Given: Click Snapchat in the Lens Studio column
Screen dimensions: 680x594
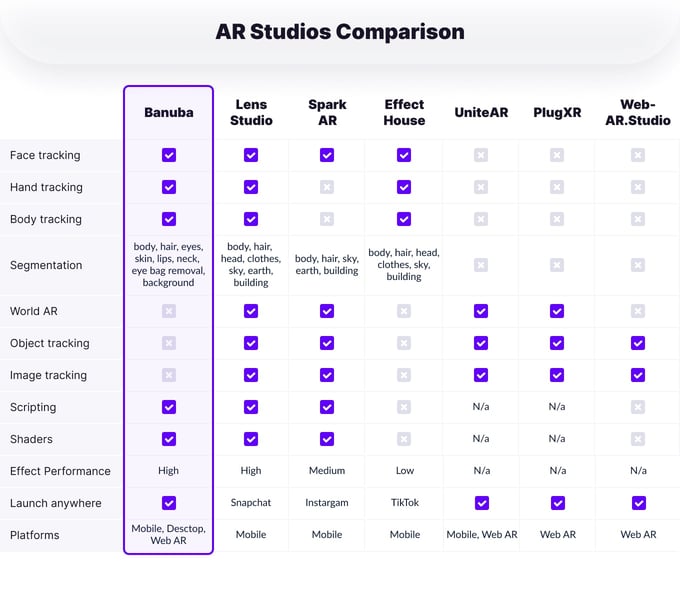Looking at the screenshot, I should [x=251, y=503].
